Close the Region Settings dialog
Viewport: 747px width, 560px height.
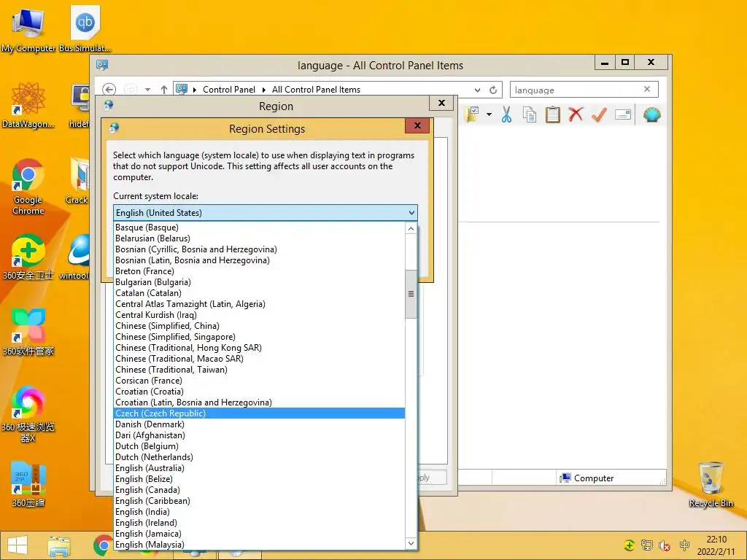(417, 125)
